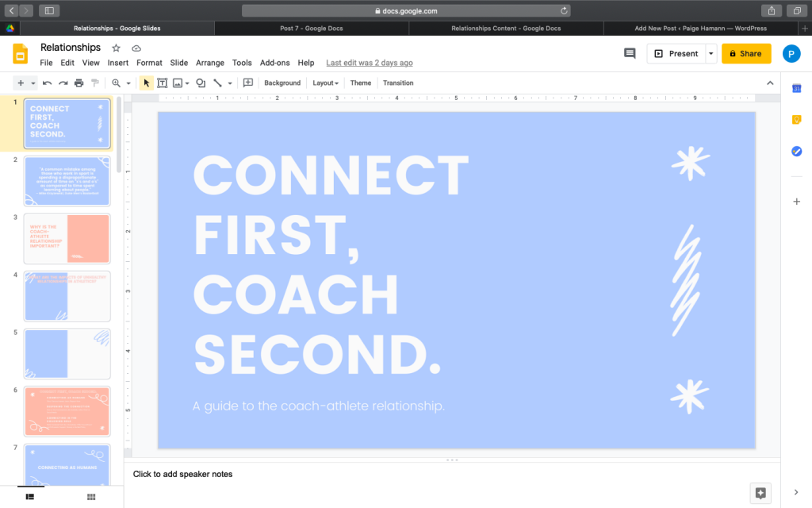Redo the last action
This screenshot has height=508, width=812.
(63, 83)
